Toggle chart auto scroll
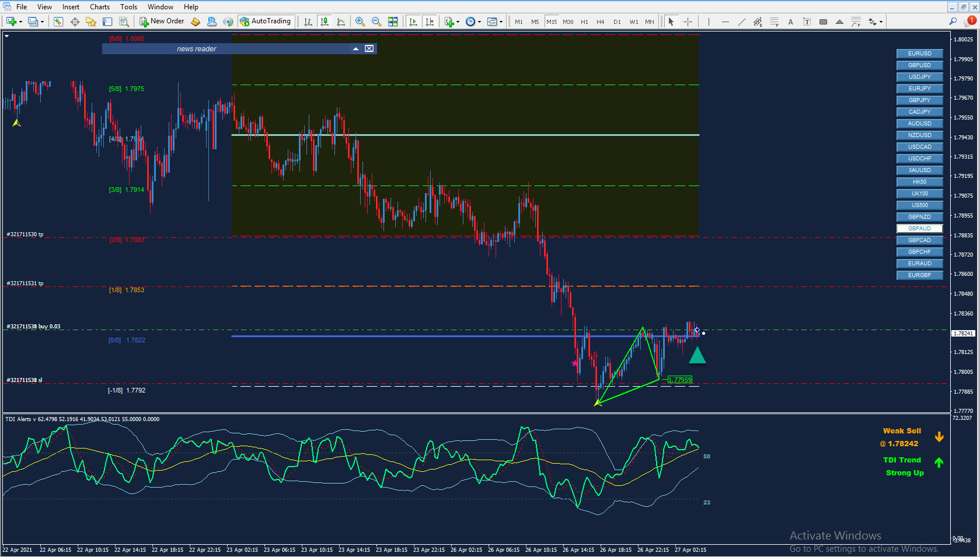Viewport: 980px width, 557px height. [x=413, y=22]
